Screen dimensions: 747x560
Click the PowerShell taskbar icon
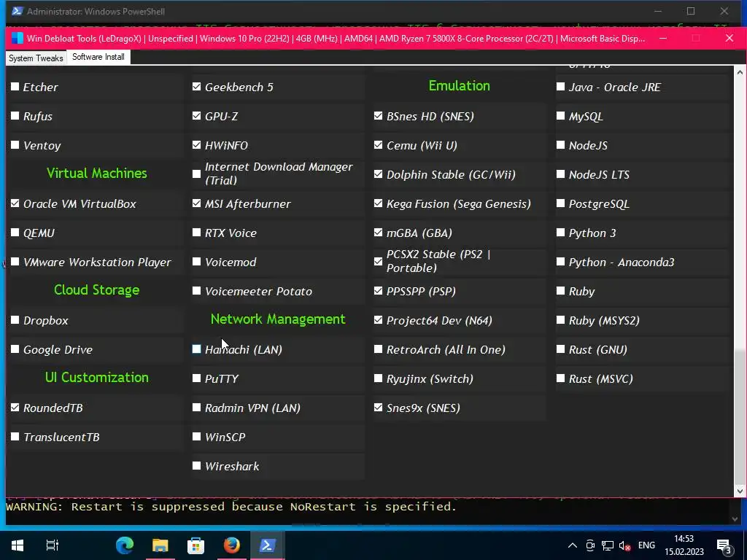(267, 545)
